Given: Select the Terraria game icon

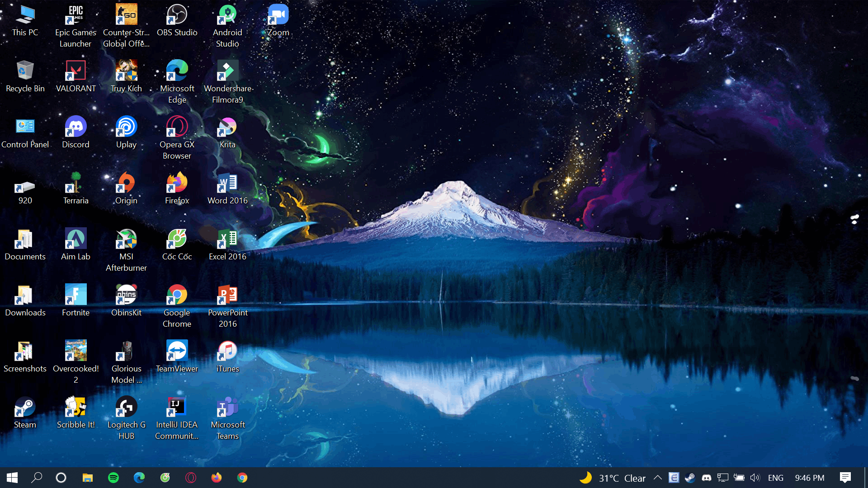Looking at the screenshot, I should click(x=75, y=189).
